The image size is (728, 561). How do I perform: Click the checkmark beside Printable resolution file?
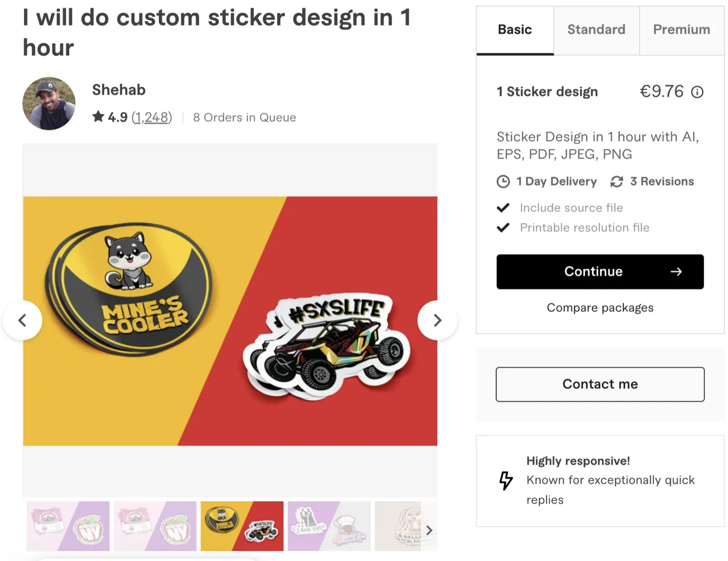pos(503,227)
